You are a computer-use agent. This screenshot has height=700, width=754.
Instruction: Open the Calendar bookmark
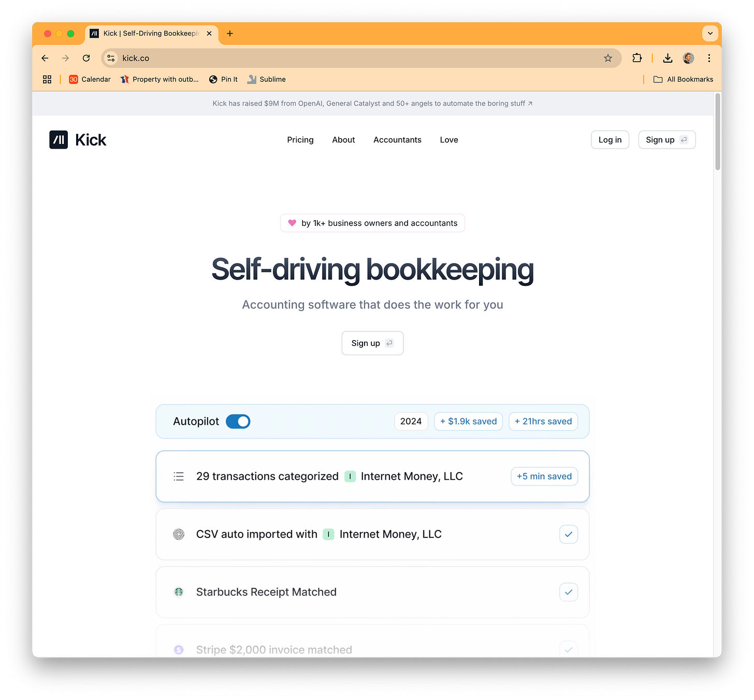click(x=90, y=79)
